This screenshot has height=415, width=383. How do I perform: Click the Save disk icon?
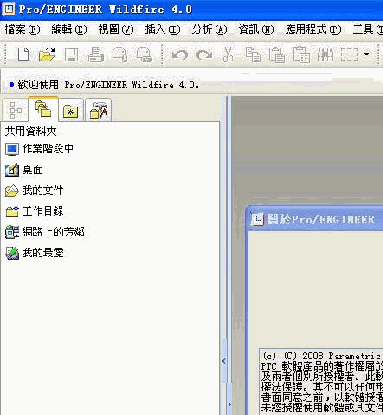coord(71,55)
